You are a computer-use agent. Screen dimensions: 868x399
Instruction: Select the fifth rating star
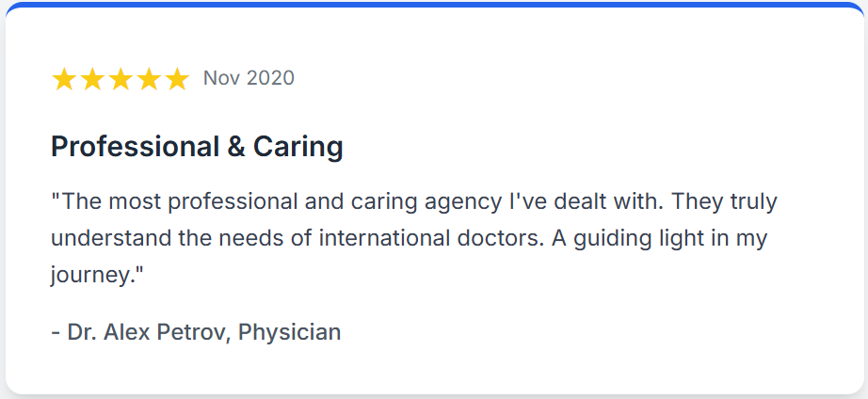click(177, 79)
